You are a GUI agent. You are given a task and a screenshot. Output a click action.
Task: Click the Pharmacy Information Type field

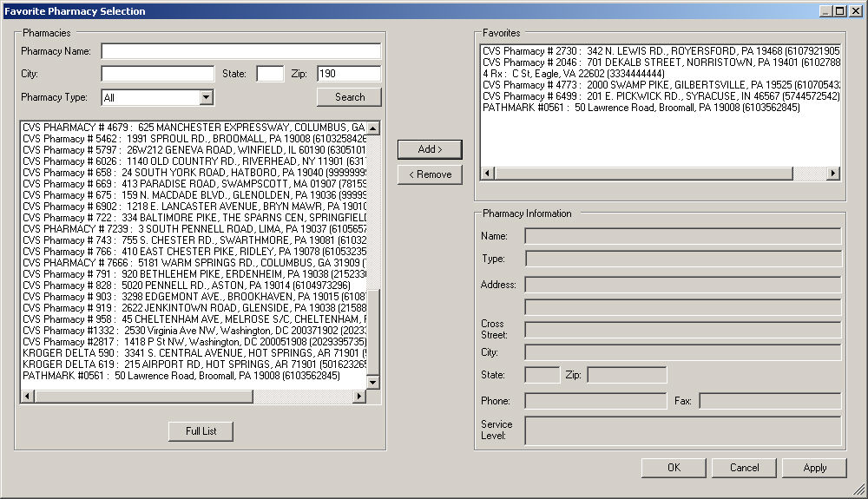[683, 259]
